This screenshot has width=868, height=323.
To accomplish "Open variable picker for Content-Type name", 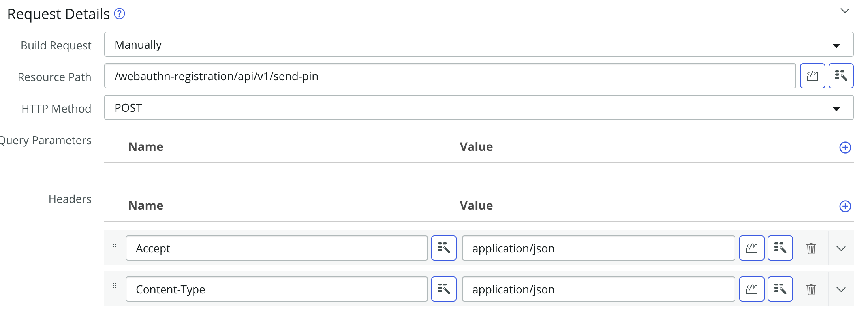I will [x=443, y=289].
